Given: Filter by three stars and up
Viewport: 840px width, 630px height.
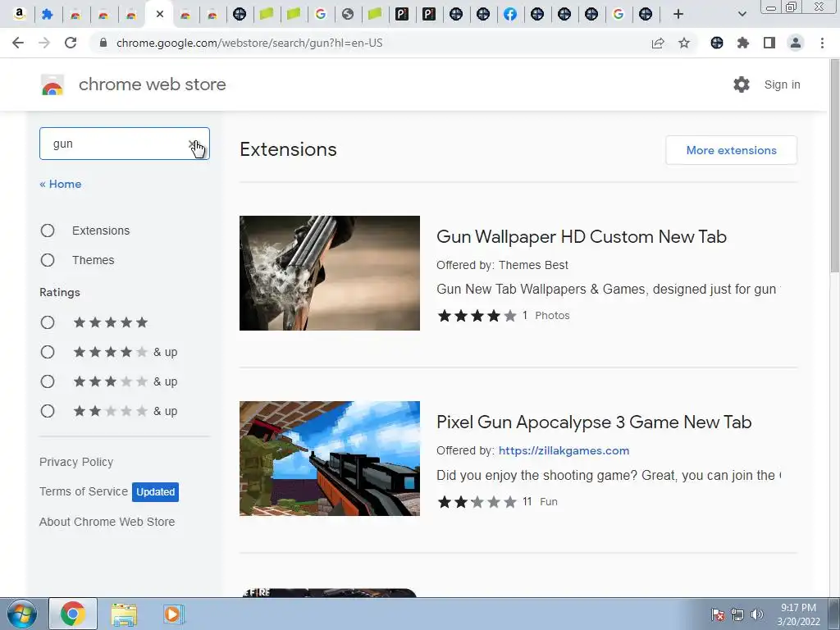Looking at the screenshot, I should pos(48,381).
